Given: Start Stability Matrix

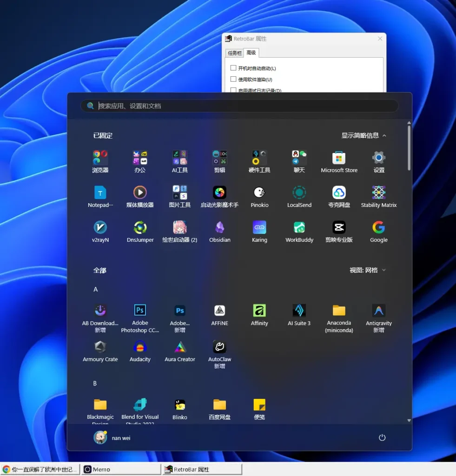Looking at the screenshot, I should 378,192.
